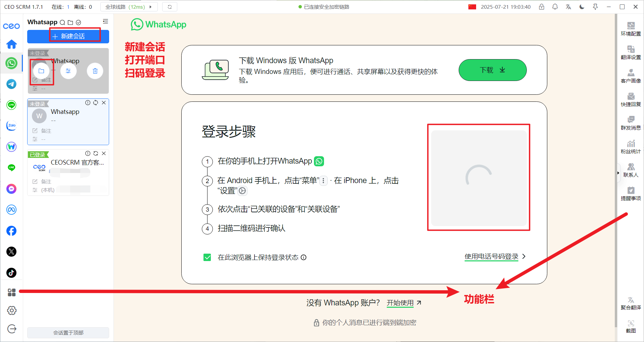Open the settings gear in the sidebar

pyautogui.click(x=12, y=310)
